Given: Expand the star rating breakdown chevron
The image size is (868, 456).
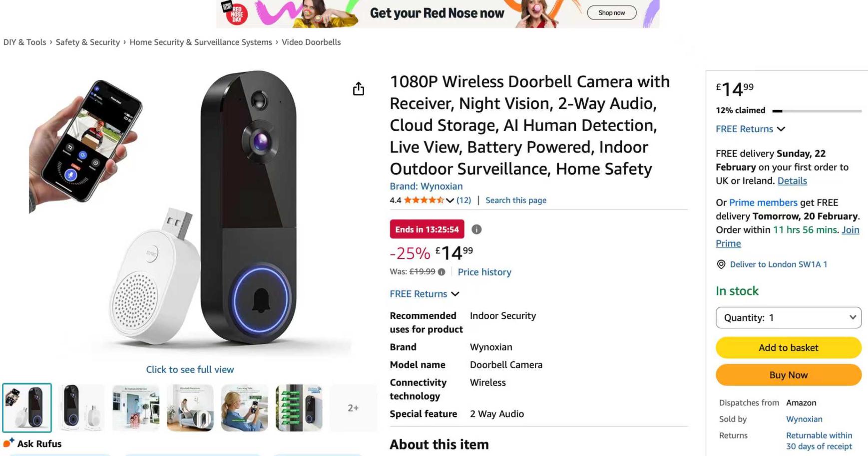Looking at the screenshot, I should (450, 201).
